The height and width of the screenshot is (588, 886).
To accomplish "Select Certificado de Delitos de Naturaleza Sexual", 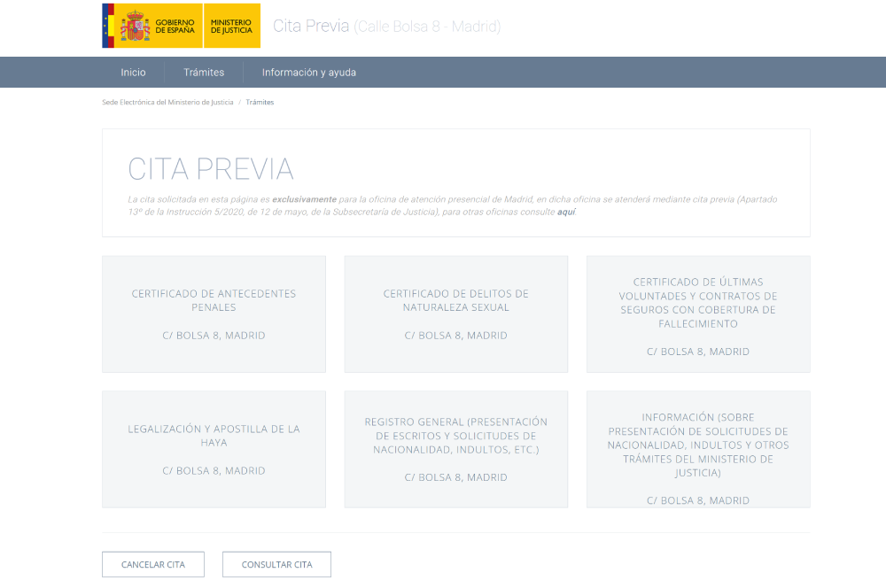I will pyautogui.click(x=456, y=314).
